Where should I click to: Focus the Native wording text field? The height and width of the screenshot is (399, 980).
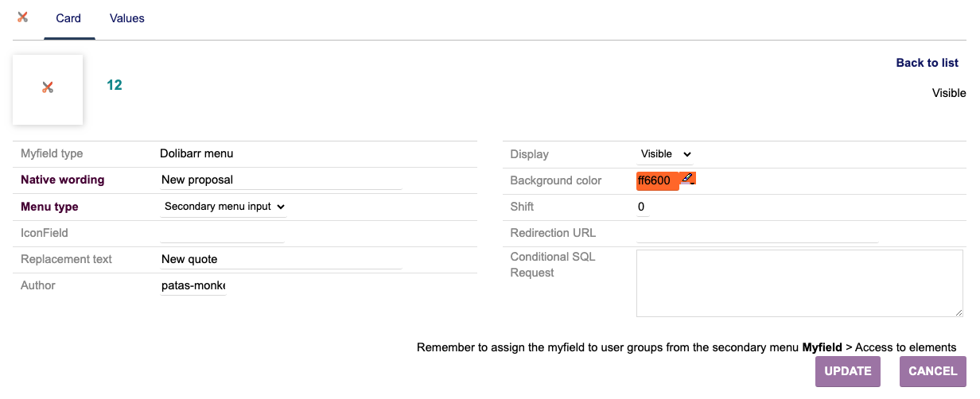pos(281,180)
